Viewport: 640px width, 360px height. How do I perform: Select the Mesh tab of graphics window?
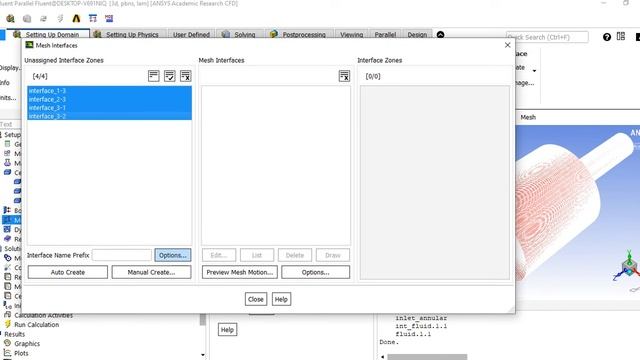pyautogui.click(x=528, y=117)
